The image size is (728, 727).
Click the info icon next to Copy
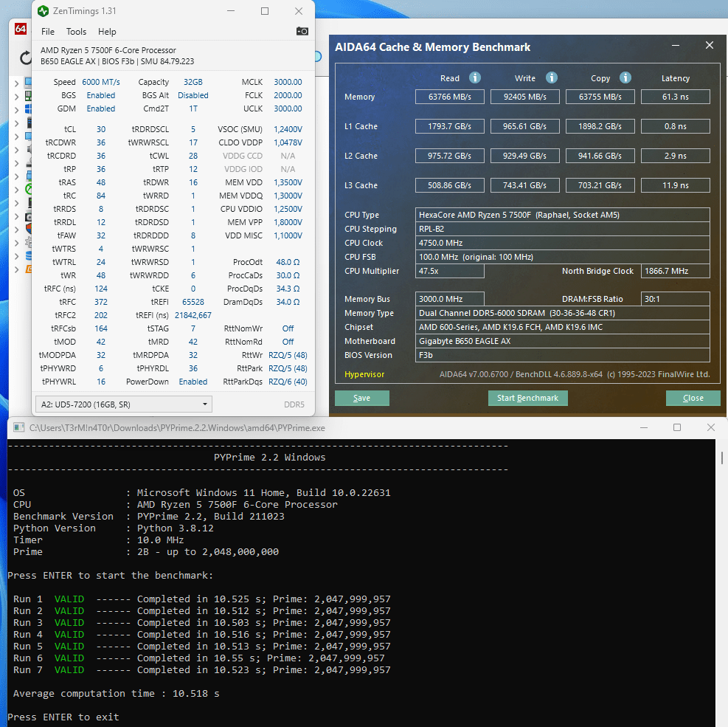(625, 77)
